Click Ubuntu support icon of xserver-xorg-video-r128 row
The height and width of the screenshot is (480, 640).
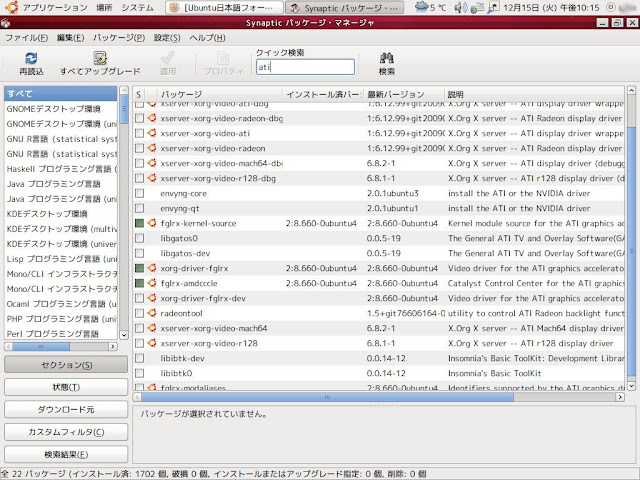point(152,343)
